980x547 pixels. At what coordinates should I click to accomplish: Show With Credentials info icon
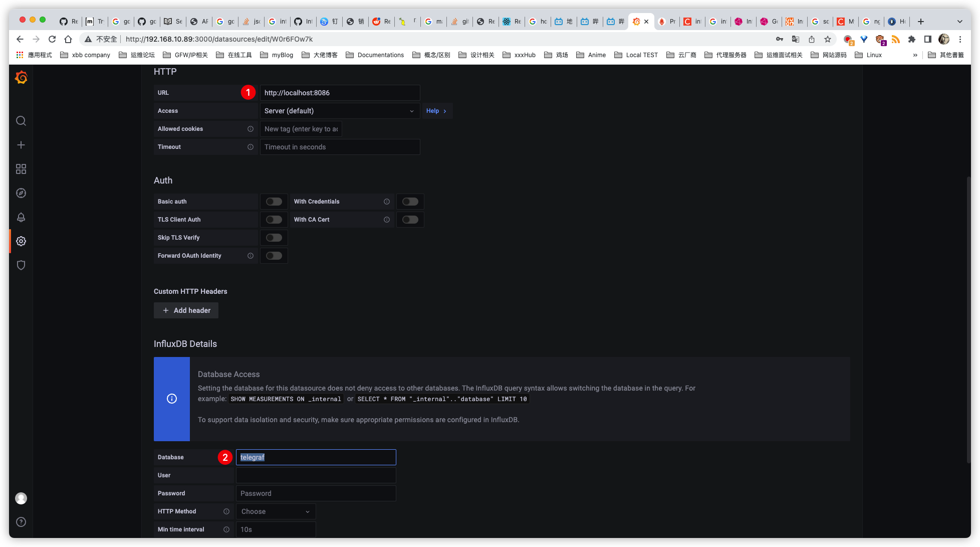coord(387,202)
